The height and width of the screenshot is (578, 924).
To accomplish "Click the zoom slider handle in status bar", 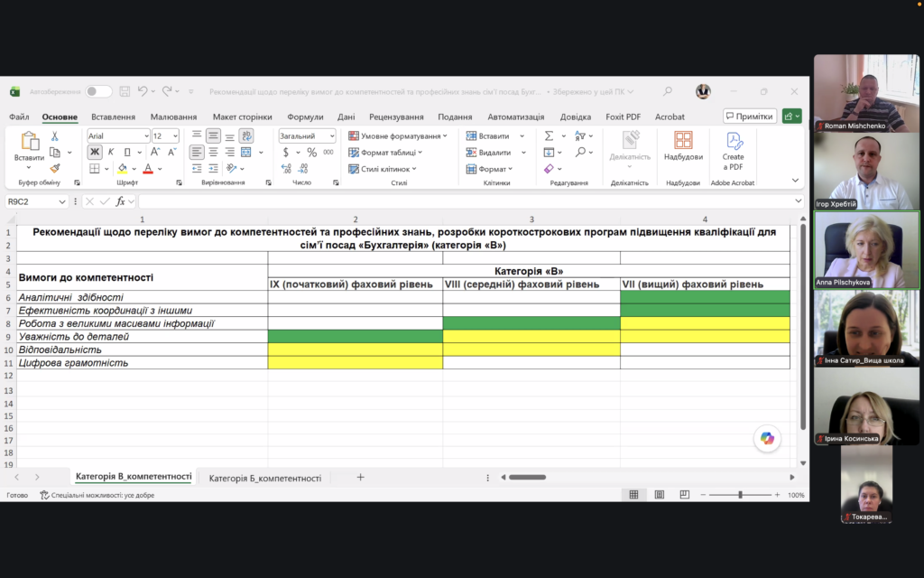I will coord(740,495).
